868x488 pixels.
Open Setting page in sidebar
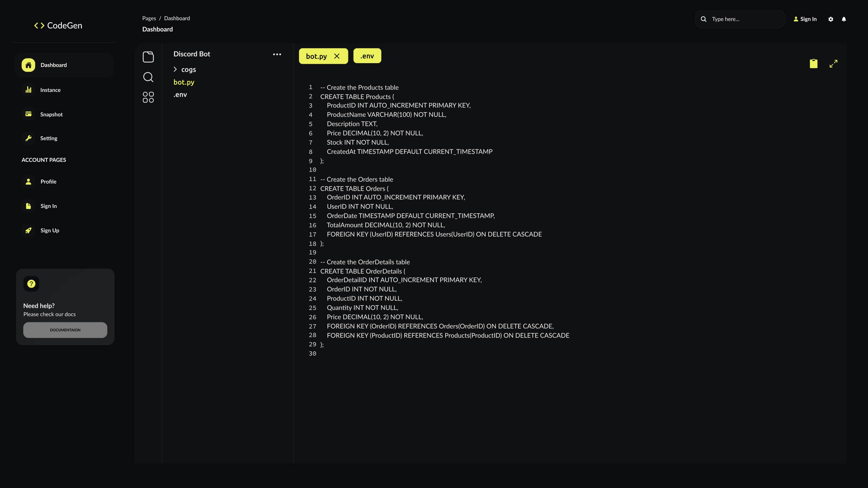(49, 138)
